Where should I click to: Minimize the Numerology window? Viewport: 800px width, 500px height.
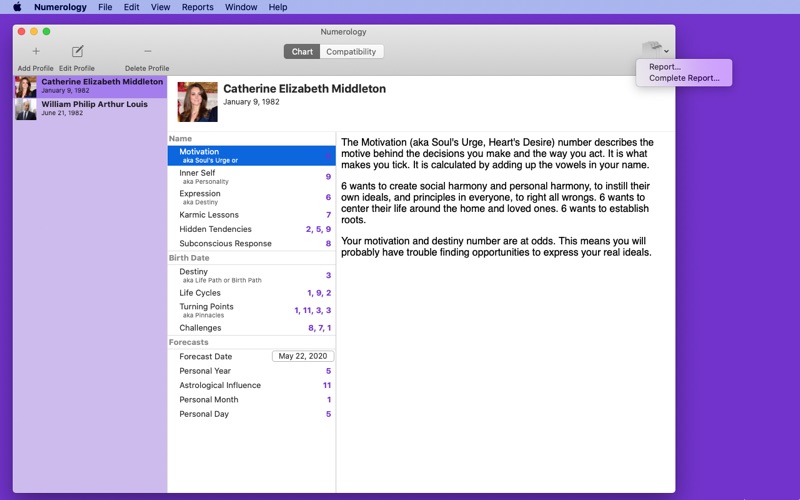tap(34, 32)
